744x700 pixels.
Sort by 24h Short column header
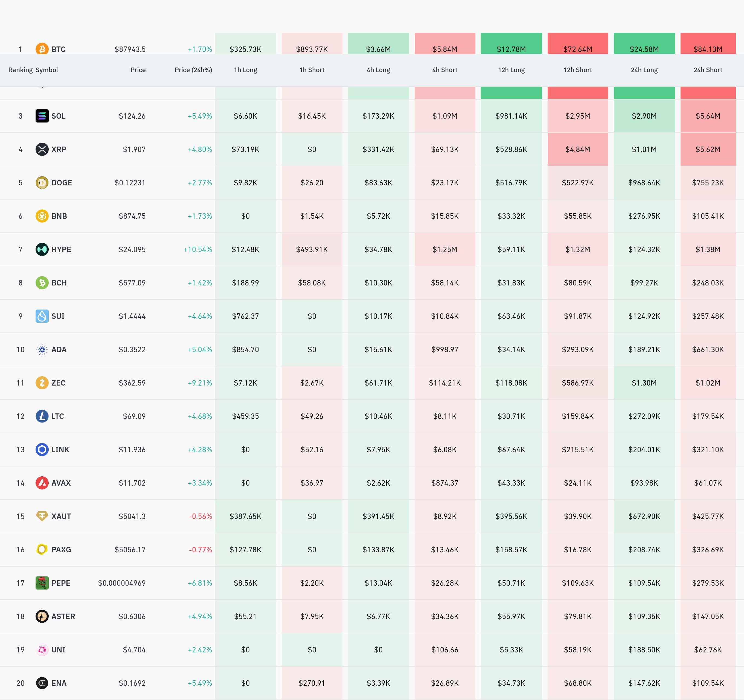tap(708, 70)
